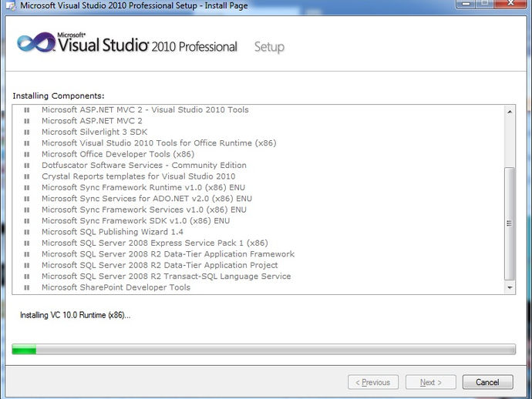The width and height of the screenshot is (532, 399).
Task: Select Visual Studio 2010 Tools for Office Runtime entry
Action: coord(159,143)
